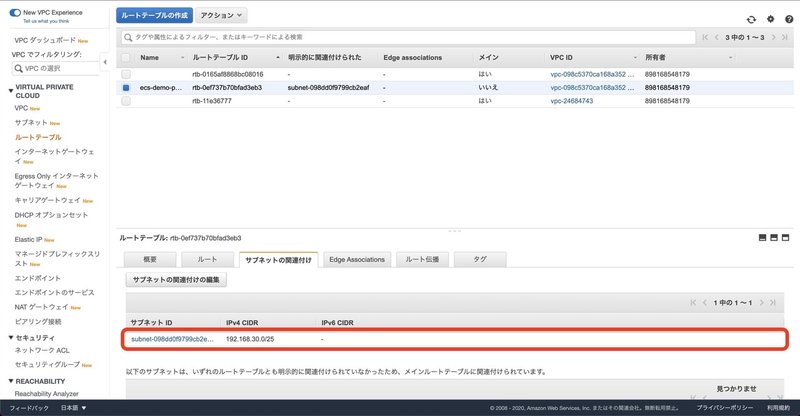
Task: Open セキュリティグループ in the sidebar
Action: (47, 364)
